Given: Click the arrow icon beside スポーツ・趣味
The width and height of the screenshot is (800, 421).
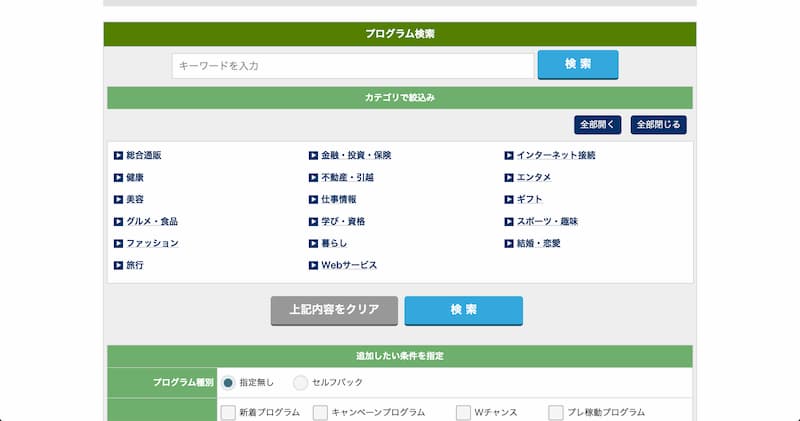Looking at the screenshot, I should coord(509,221).
